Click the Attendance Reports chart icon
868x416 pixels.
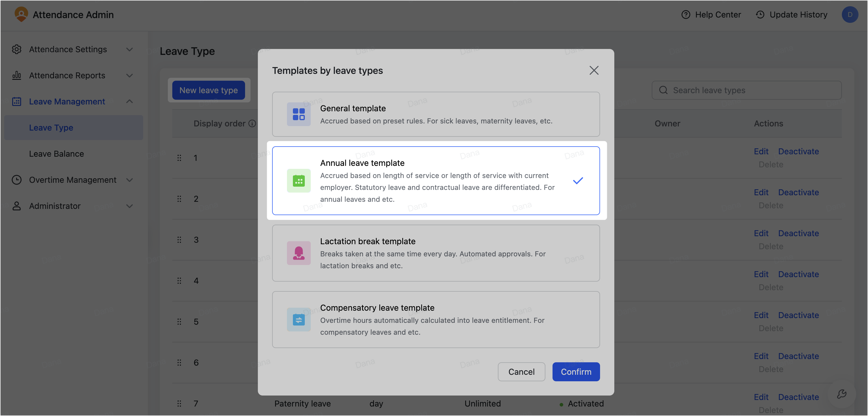[x=17, y=75]
